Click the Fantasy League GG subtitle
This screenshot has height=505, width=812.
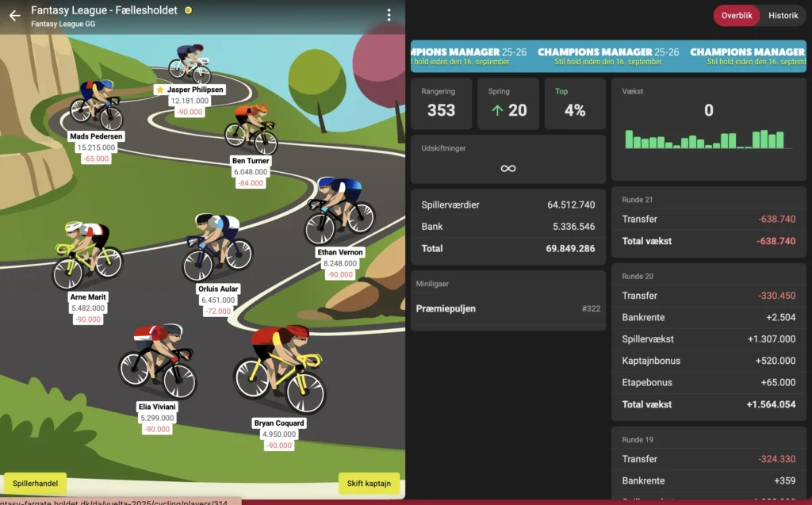pos(63,24)
